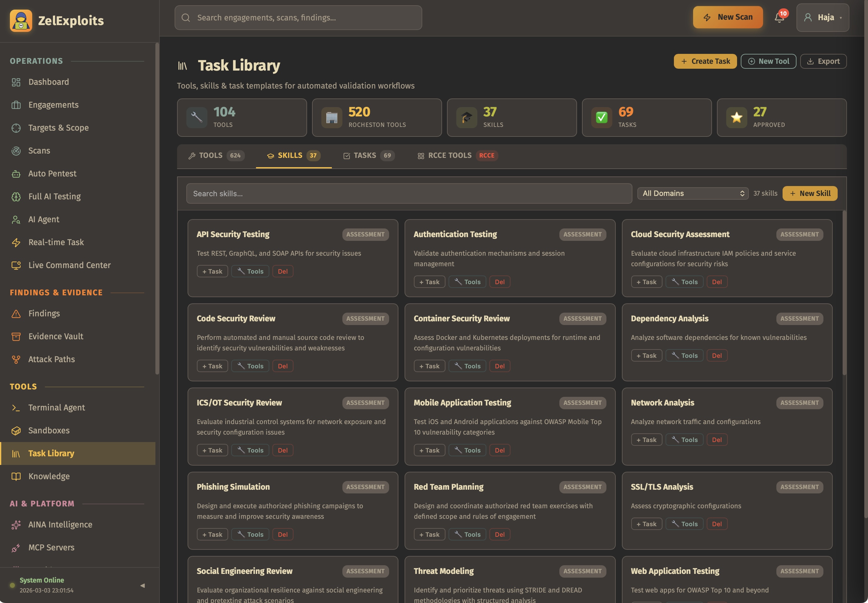Select the Scans icon in the sidebar
Viewport: 868px width, 603px height.
(16, 150)
